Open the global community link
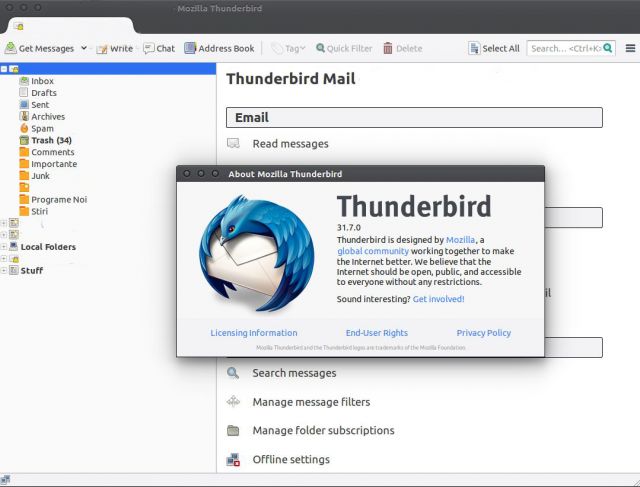640x487 pixels. (x=373, y=251)
